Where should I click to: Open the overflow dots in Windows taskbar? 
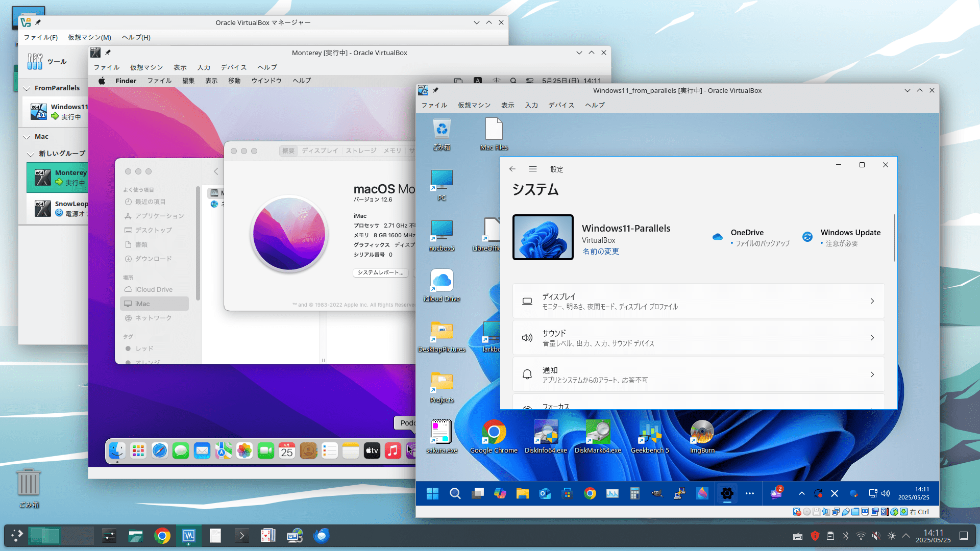click(x=749, y=493)
